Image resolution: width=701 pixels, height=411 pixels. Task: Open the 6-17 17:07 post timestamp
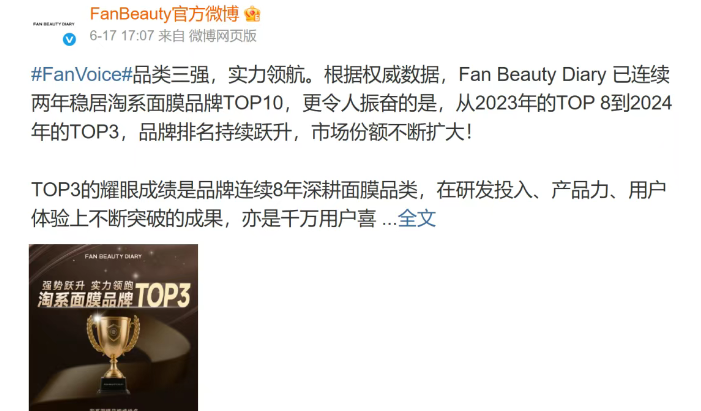(122, 36)
